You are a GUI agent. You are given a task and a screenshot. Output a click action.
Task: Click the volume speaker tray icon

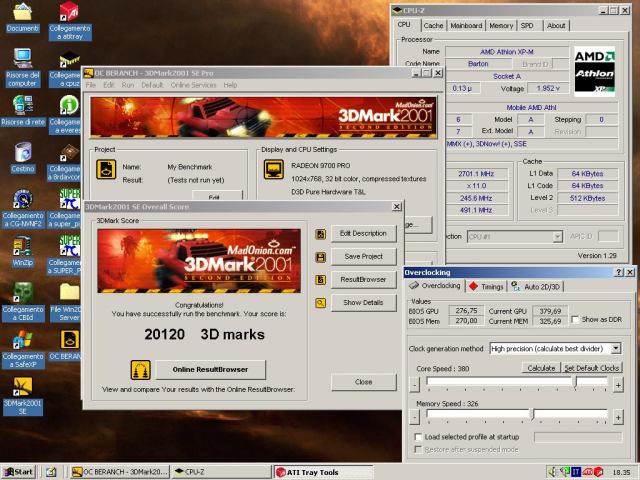[552, 472]
